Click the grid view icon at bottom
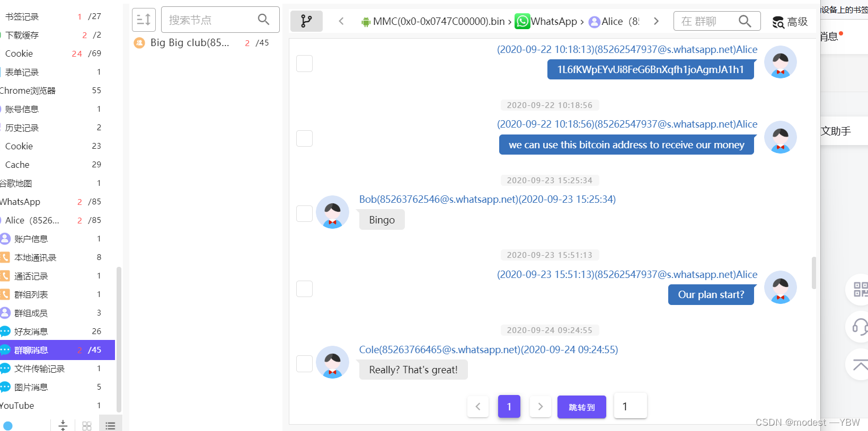 87,426
